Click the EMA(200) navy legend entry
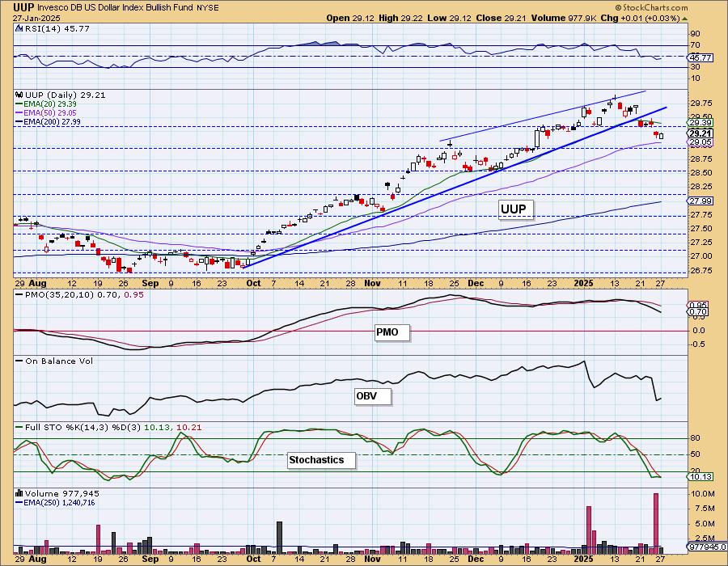Image resolution: width=728 pixels, height=566 pixels. click(48, 121)
